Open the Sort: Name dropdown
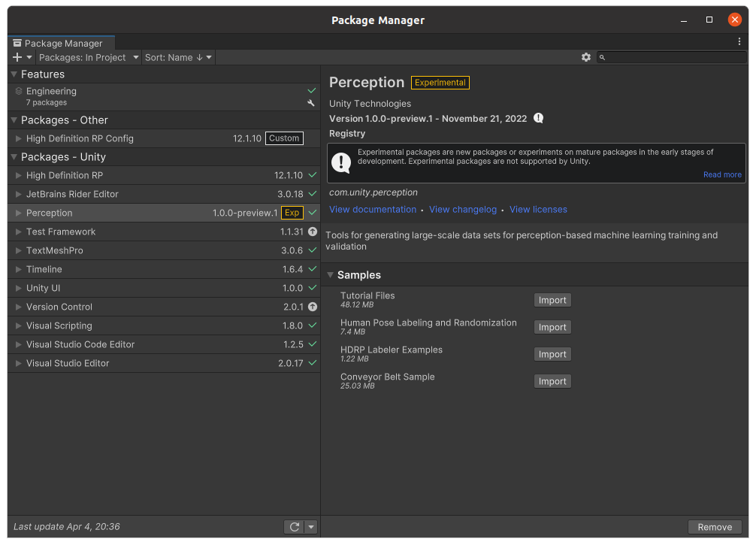Screen dimensions: 756x545 pos(178,57)
